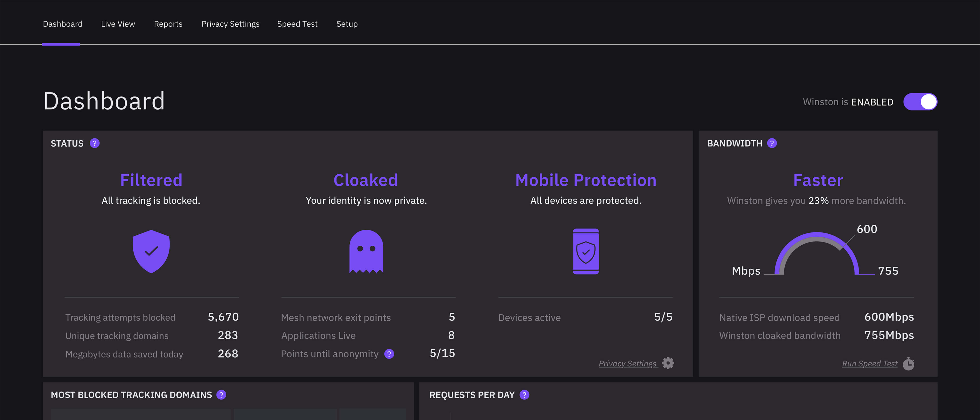
Task: Open the Bandwidth help question mark
Action: click(772, 144)
